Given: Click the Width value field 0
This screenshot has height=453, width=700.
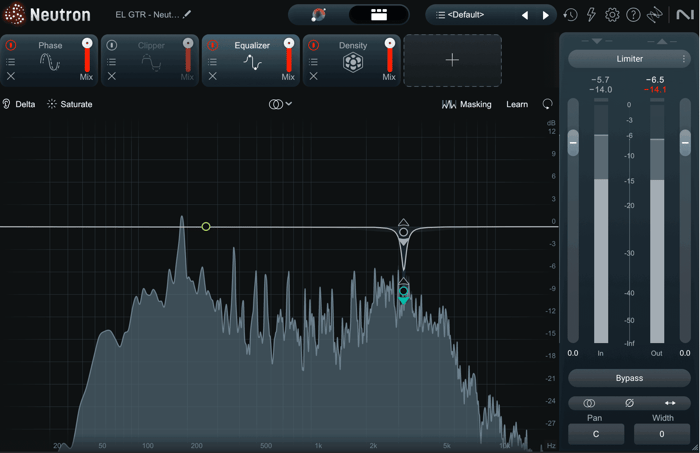Looking at the screenshot, I should [662, 434].
